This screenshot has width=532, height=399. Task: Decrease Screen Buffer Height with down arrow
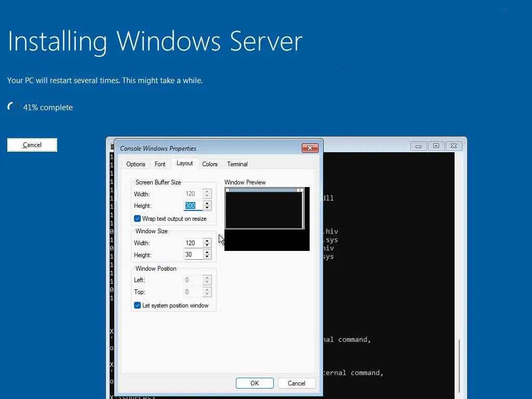207,208
